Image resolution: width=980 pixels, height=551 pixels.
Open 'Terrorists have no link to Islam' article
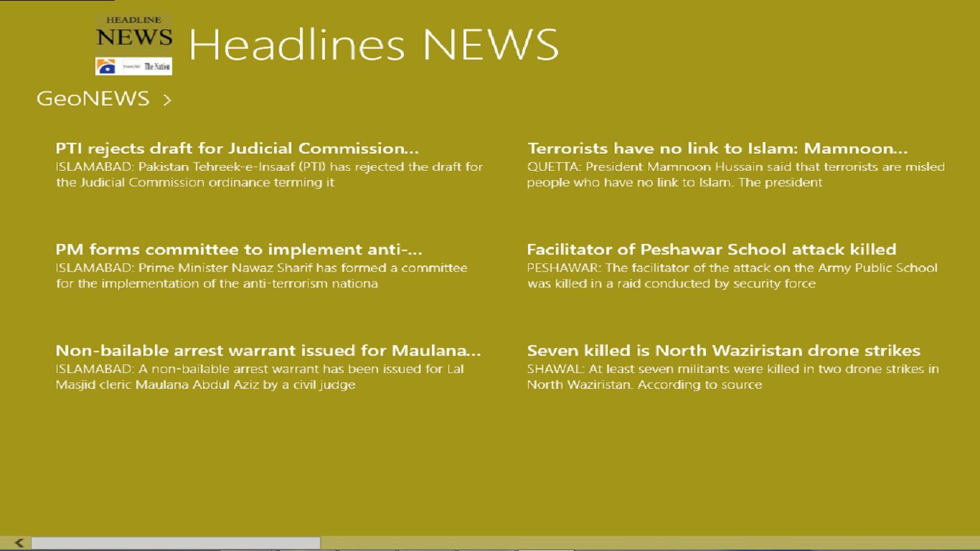coord(717,149)
